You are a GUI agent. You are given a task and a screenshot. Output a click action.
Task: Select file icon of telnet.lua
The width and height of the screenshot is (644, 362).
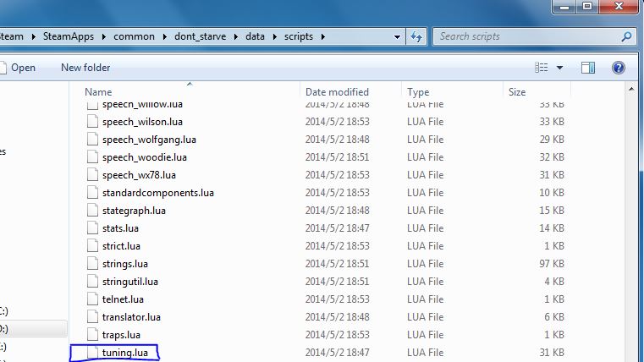click(x=92, y=299)
